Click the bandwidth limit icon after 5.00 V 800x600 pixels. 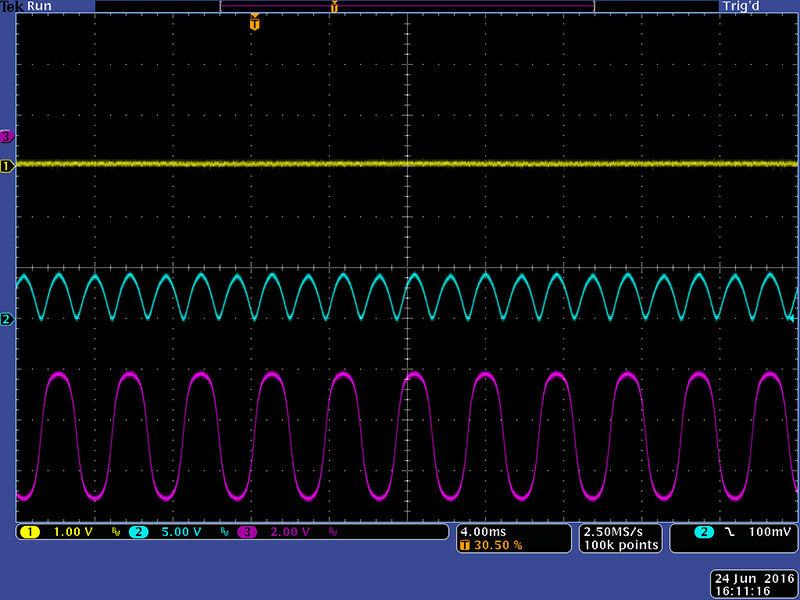[x=224, y=533]
